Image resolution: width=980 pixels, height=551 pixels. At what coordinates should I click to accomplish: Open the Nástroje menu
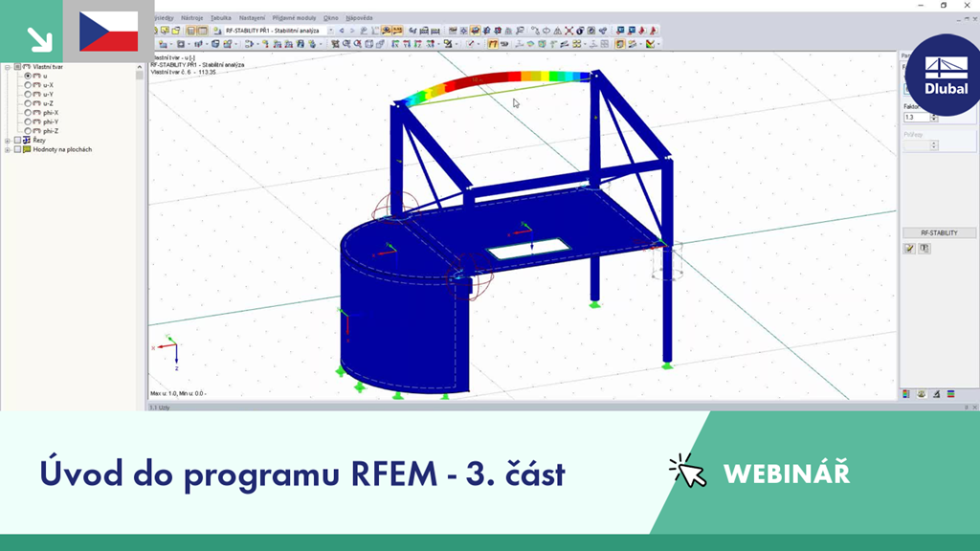[191, 18]
